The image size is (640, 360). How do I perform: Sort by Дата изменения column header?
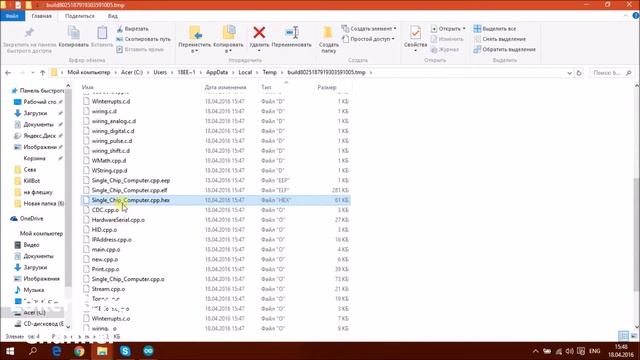coord(225,87)
